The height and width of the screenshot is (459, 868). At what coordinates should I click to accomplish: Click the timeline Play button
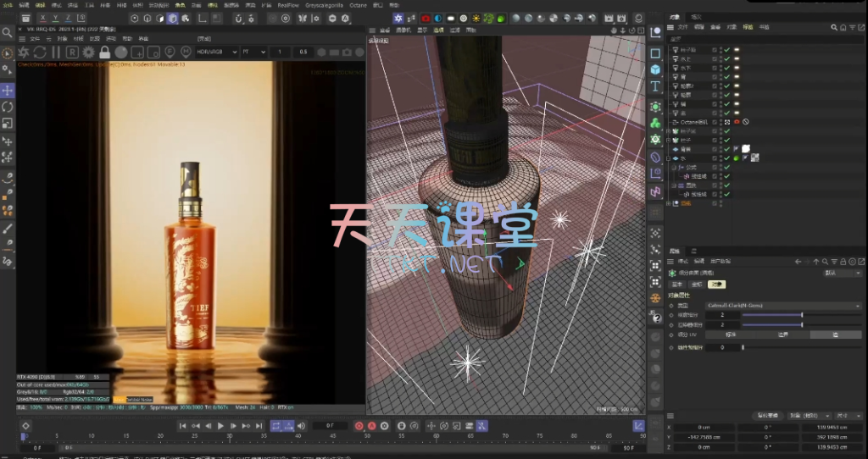click(221, 426)
